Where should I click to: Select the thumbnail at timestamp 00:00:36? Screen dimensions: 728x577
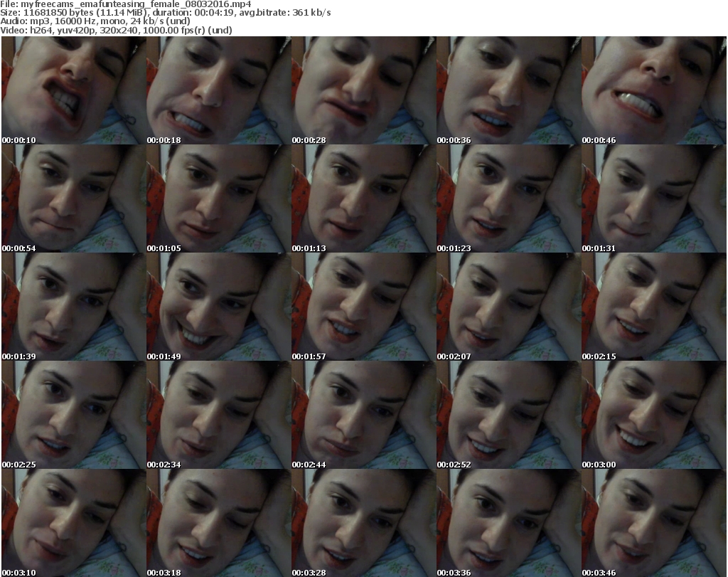[x=509, y=90]
